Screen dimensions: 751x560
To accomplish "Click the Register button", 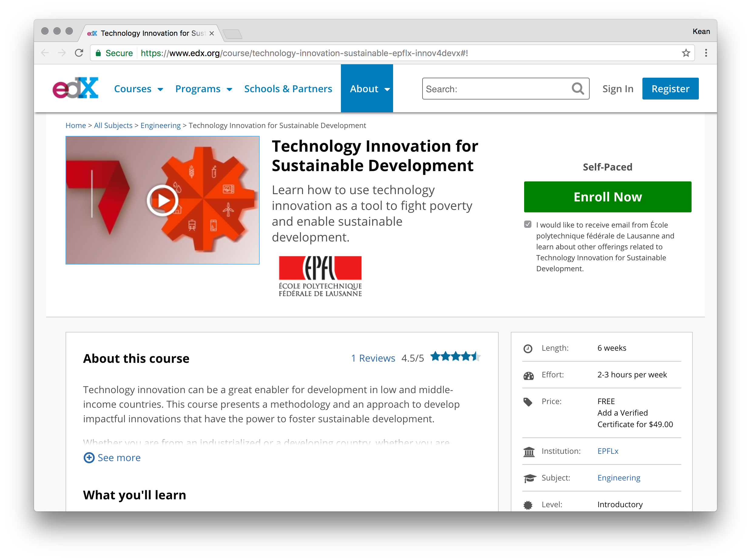I will pyautogui.click(x=670, y=89).
